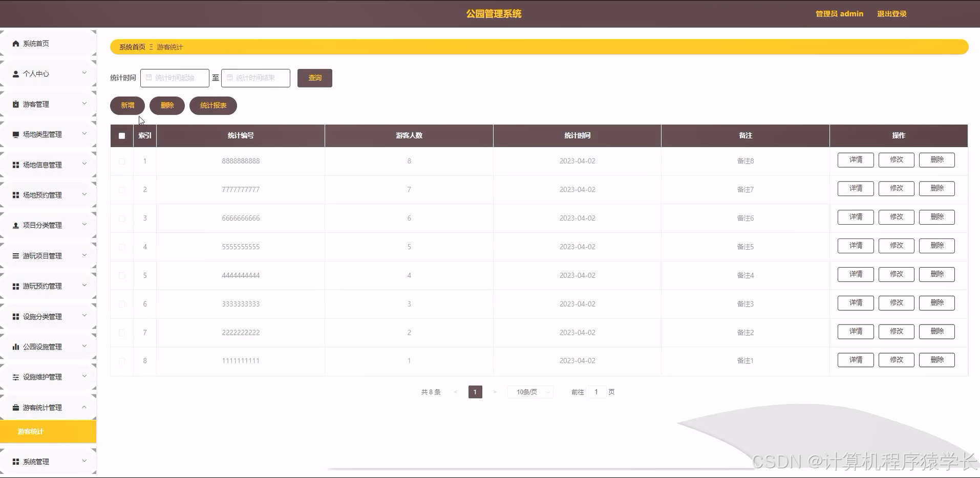Check the box for row 4444444444

click(x=122, y=276)
